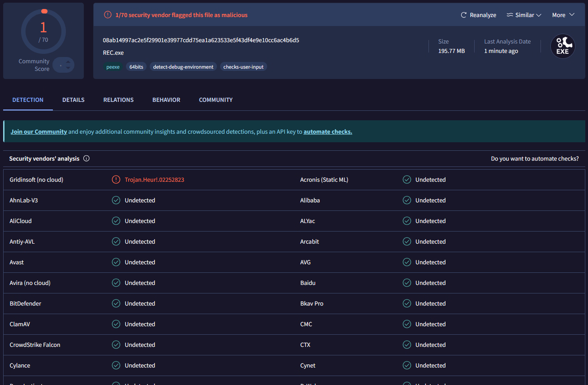Click the CMC undetected checkmark icon
Viewport: 588px width, 385px height.
407,324
